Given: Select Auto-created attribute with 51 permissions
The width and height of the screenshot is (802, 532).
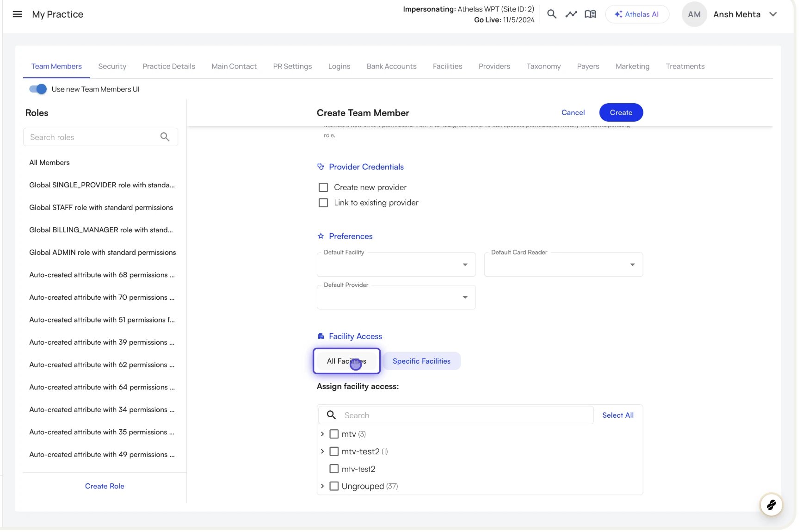Looking at the screenshot, I should [102, 320].
